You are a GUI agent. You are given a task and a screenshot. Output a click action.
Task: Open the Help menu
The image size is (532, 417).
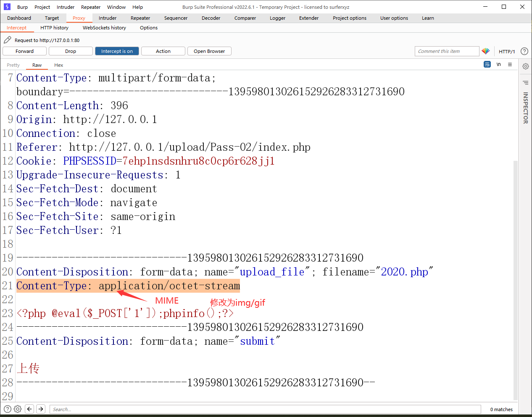pyautogui.click(x=137, y=7)
